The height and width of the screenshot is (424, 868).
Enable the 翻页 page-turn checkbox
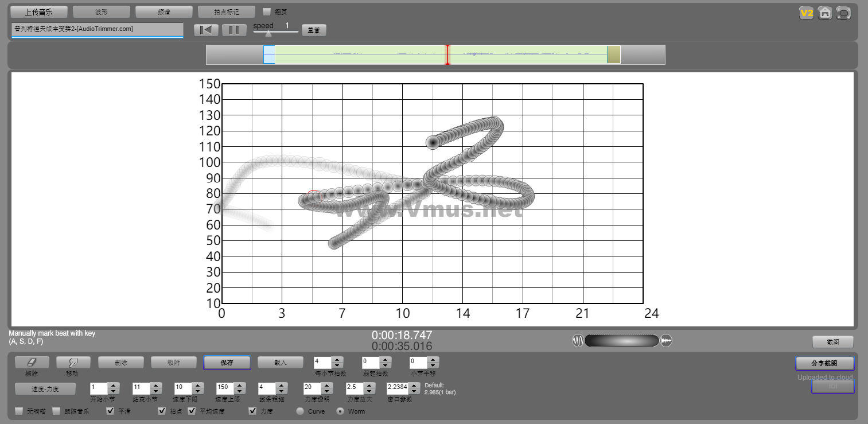click(267, 11)
